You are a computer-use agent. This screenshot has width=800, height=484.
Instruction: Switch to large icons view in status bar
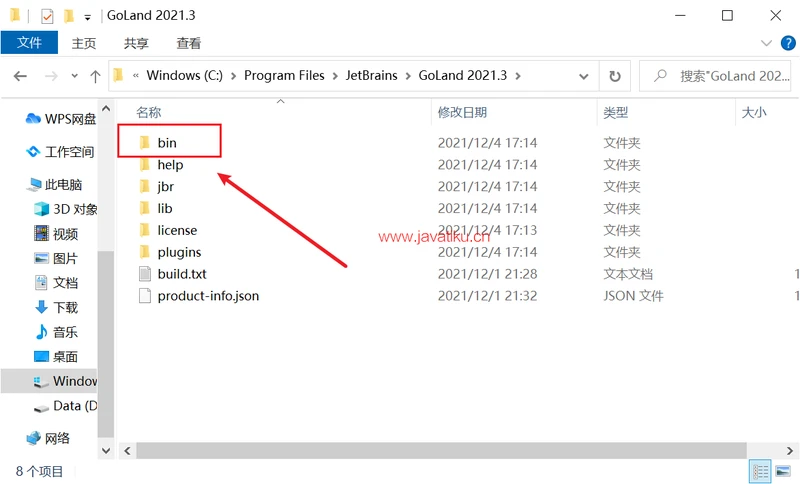point(783,471)
